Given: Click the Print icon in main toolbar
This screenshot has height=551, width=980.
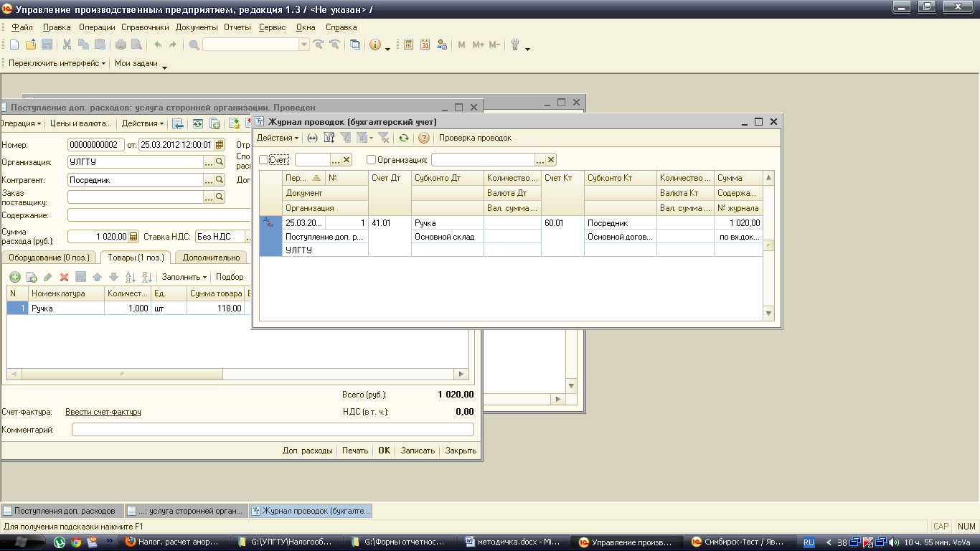Looking at the screenshot, I should tap(121, 44).
